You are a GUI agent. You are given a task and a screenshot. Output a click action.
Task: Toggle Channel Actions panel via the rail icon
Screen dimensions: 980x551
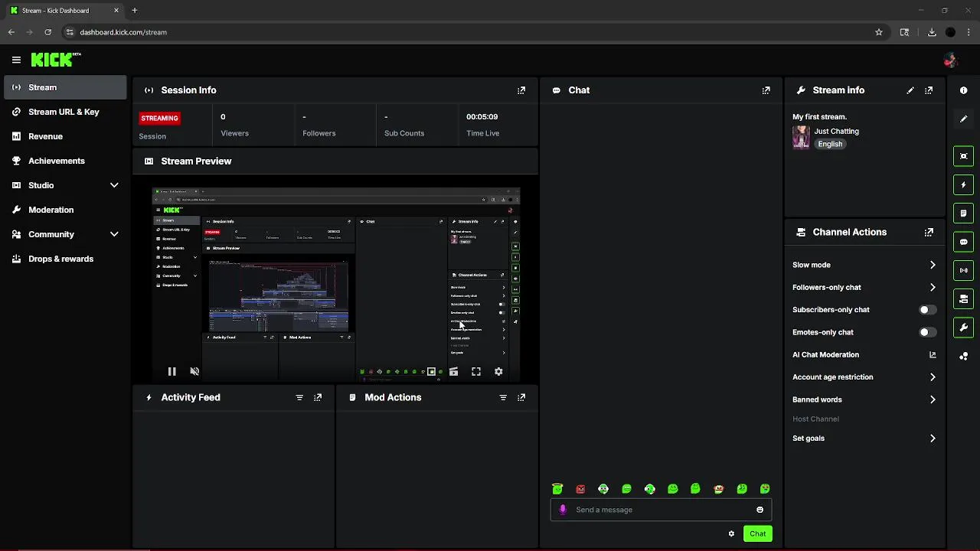[x=963, y=299]
